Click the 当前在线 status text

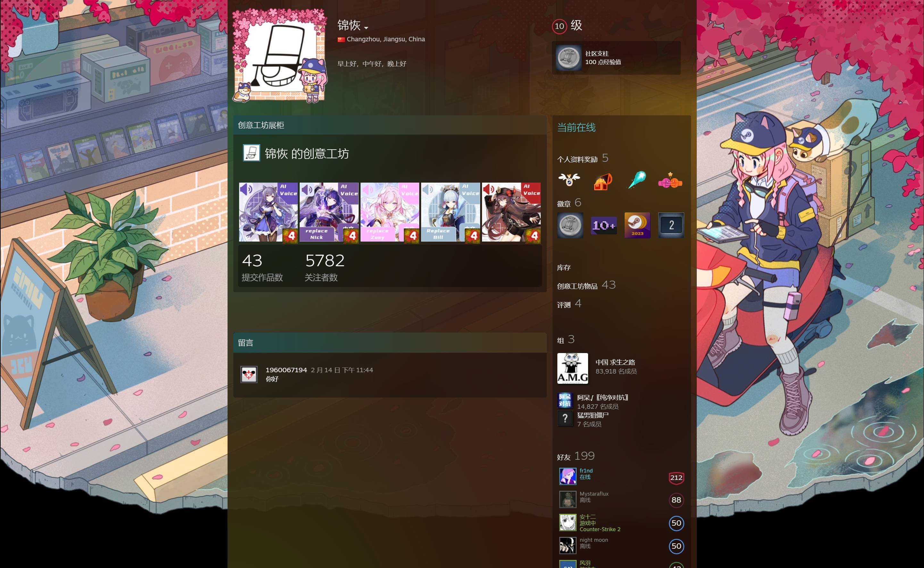pyautogui.click(x=576, y=128)
